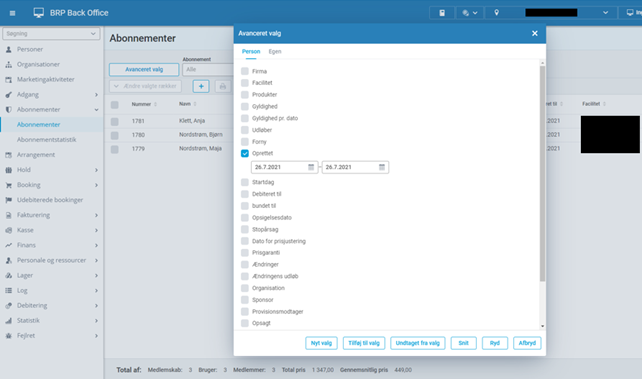Click the plus add button in toolbar
Screen dimensions: 642x379
point(201,86)
